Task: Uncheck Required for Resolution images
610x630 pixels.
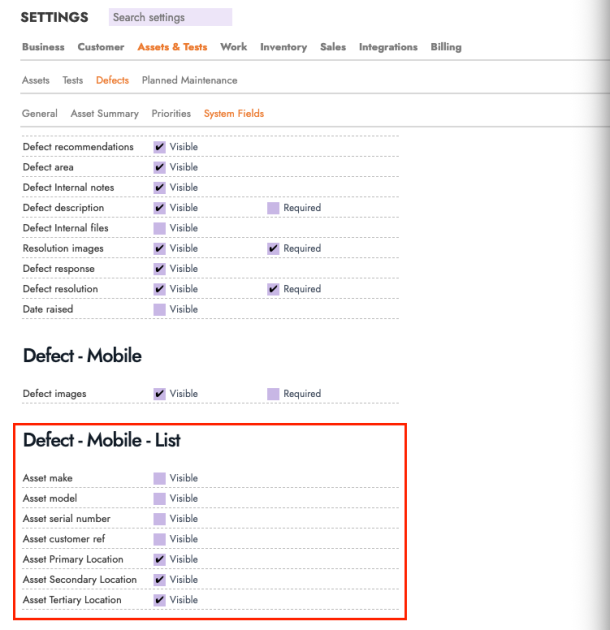Action: click(273, 248)
